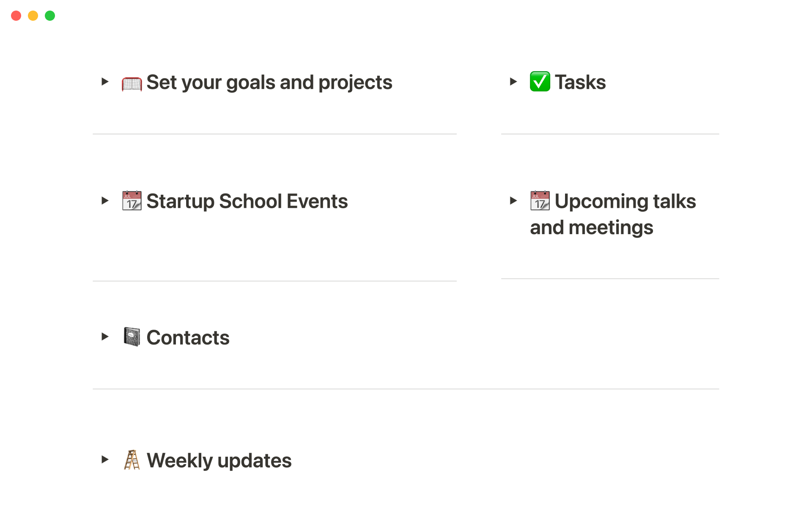This screenshot has width=812, height=508.
Task: Open the Upcoming talks and meetings toggle arrow
Action: pyautogui.click(x=513, y=201)
